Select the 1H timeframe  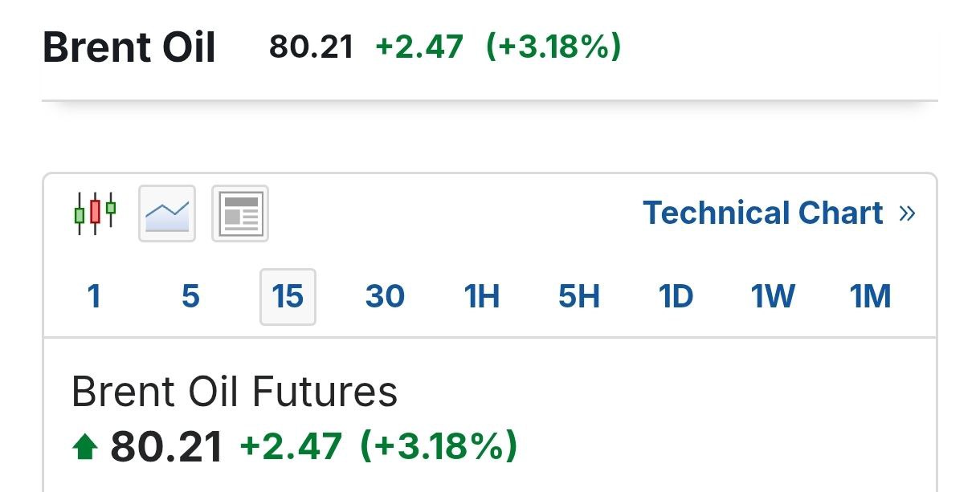pos(482,297)
